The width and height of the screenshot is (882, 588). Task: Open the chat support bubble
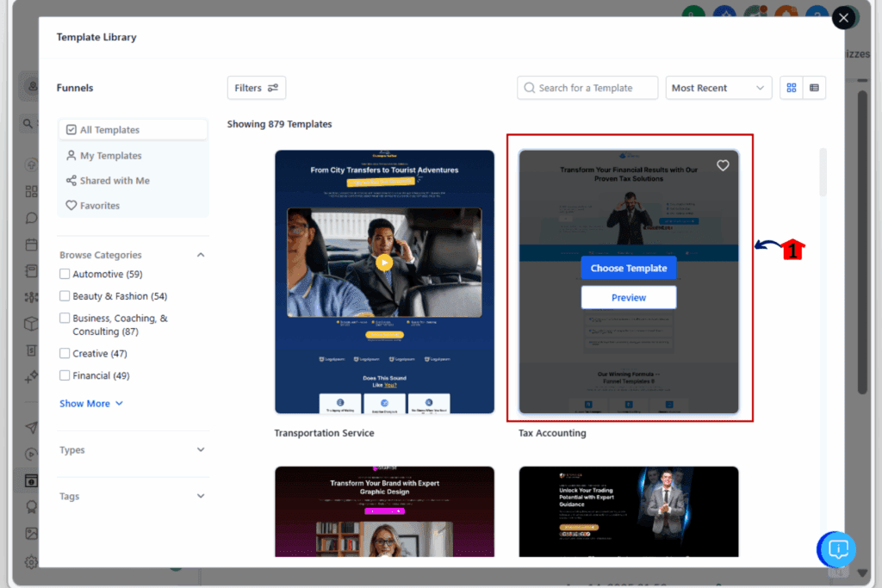pyautogui.click(x=837, y=549)
